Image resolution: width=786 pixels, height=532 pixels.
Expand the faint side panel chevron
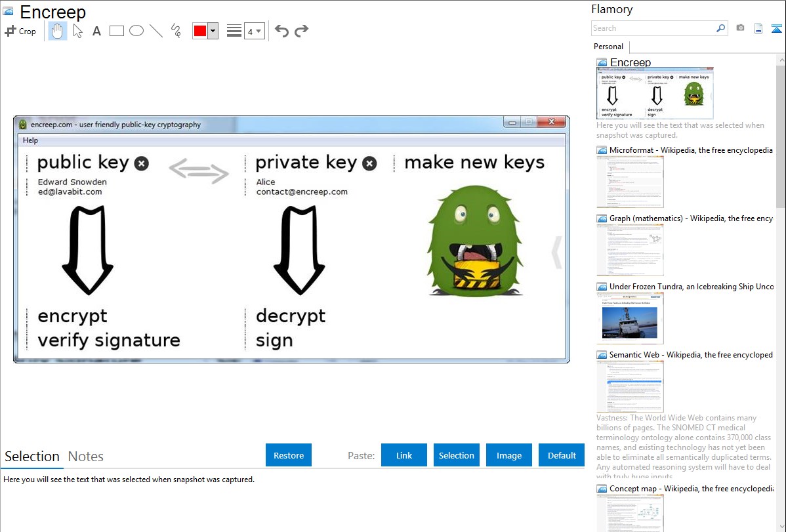[x=556, y=252]
